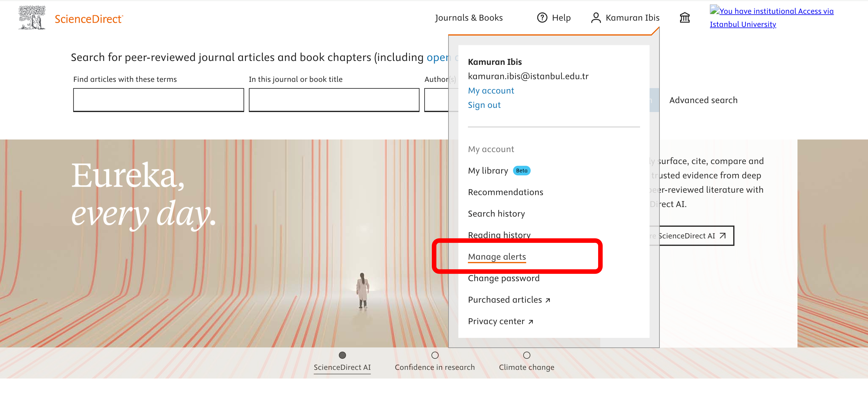The height and width of the screenshot is (397, 868).
Task: Click Purchased articles external arrow icon
Action: pyautogui.click(x=548, y=300)
